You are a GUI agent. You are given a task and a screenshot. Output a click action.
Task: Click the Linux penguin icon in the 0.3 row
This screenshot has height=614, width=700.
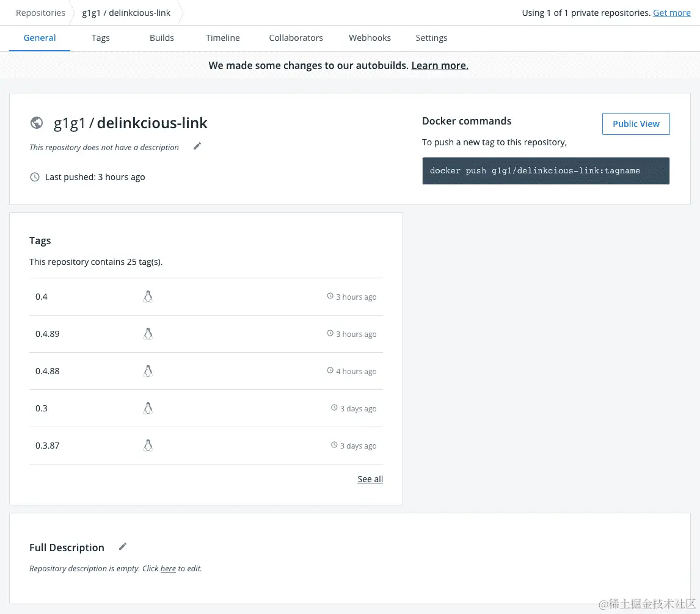click(148, 408)
